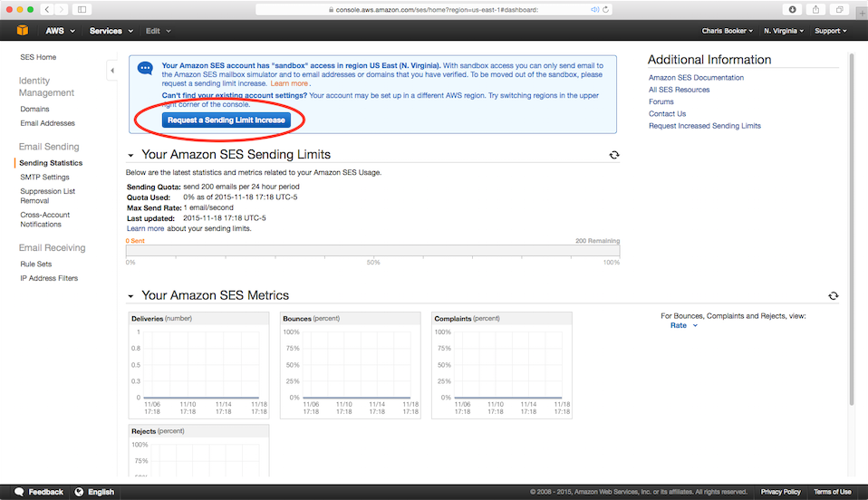Refresh the Amazon SES Metrics section
This screenshot has height=500, width=868.
(834, 296)
